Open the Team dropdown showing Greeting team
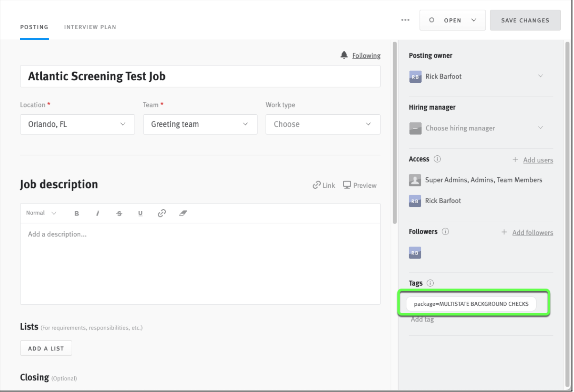 point(200,124)
